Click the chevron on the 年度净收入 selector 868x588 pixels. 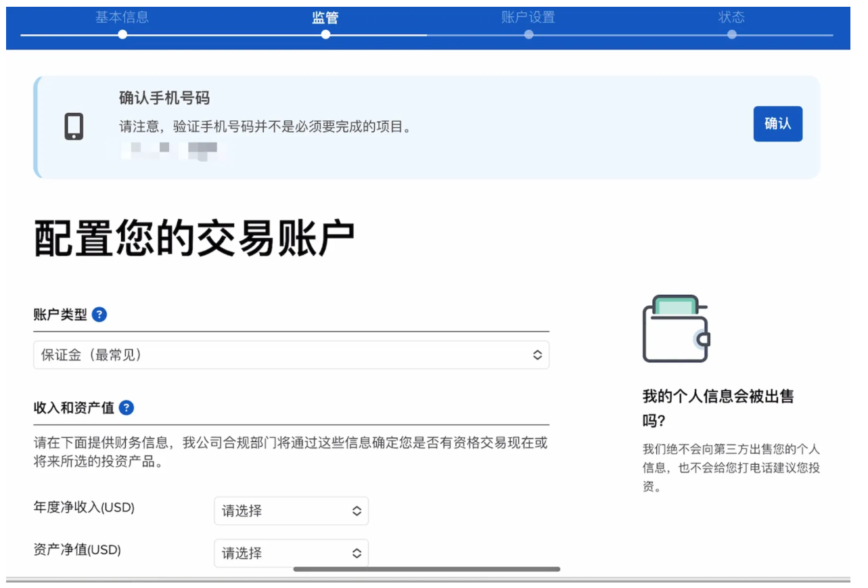[357, 511]
